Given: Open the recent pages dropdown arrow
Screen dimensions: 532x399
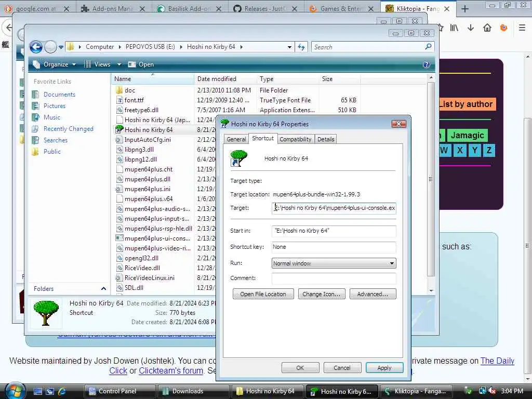Looking at the screenshot, I should [61, 47].
